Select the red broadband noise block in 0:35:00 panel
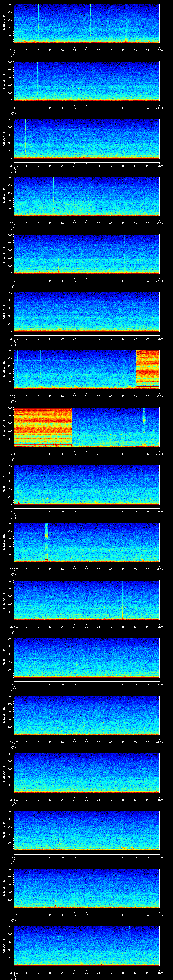Screen dimensions: 173x980 pyautogui.click(x=148, y=369)
